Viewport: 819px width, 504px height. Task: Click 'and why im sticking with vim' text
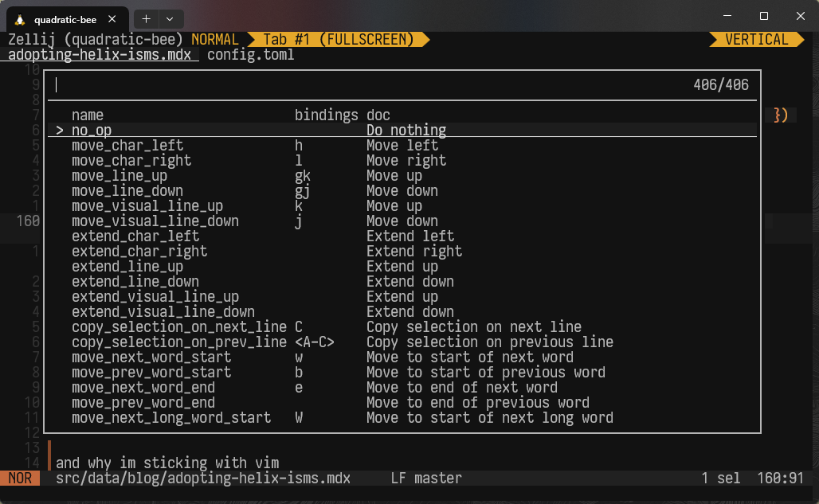coord(167,463)
